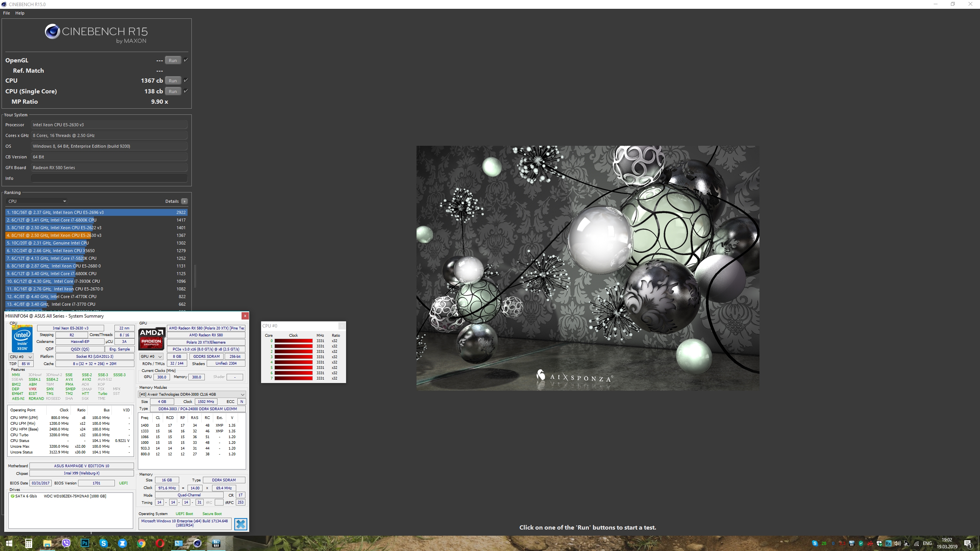Run the CPU (Single Core) benchmark
The width and height of the screenshot is (980, 551).
pyautogui.click(x=173, y=91)
